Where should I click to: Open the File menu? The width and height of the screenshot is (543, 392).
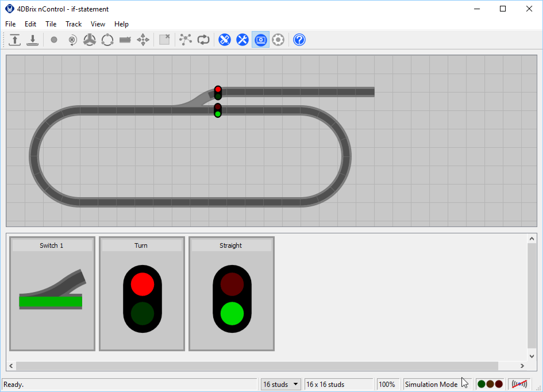[10, 24]
